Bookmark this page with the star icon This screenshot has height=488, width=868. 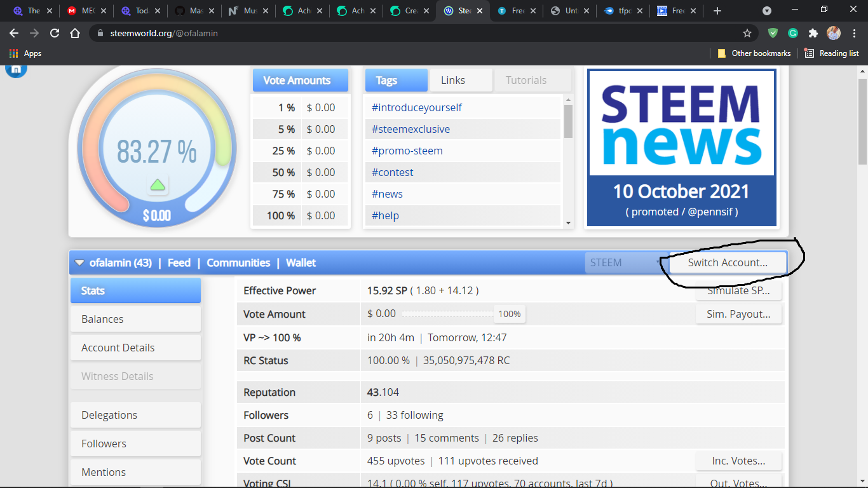[747, 33]
